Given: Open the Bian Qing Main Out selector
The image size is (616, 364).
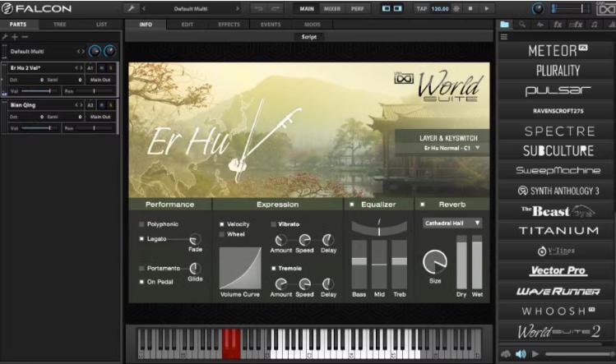Looking at the screenshot, I should [100, 117].
